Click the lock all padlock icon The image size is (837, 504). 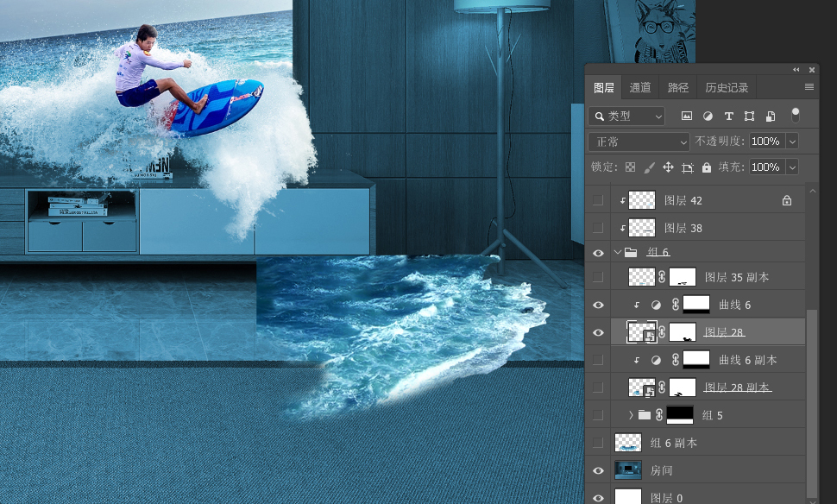(x=707, y=167)
